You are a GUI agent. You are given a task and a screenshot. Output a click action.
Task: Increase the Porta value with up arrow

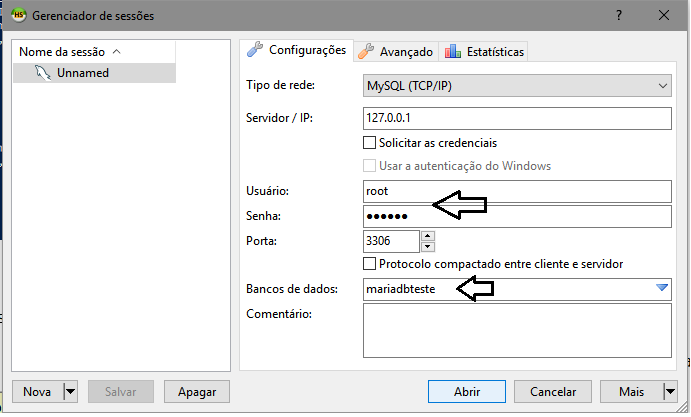[x=428, y=236]
